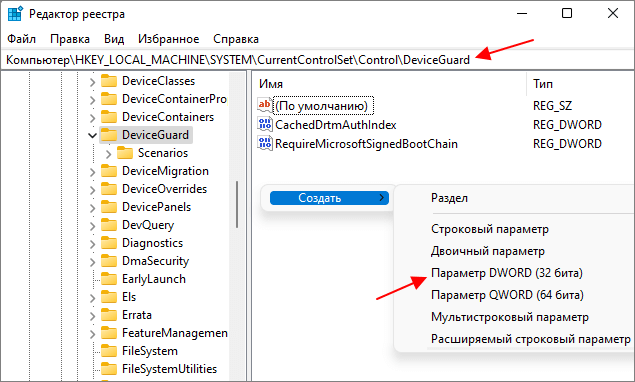This screenshot has height=382, width=635.
Task: Expand the DeviceClasses tree node
Action: [92, 82]
